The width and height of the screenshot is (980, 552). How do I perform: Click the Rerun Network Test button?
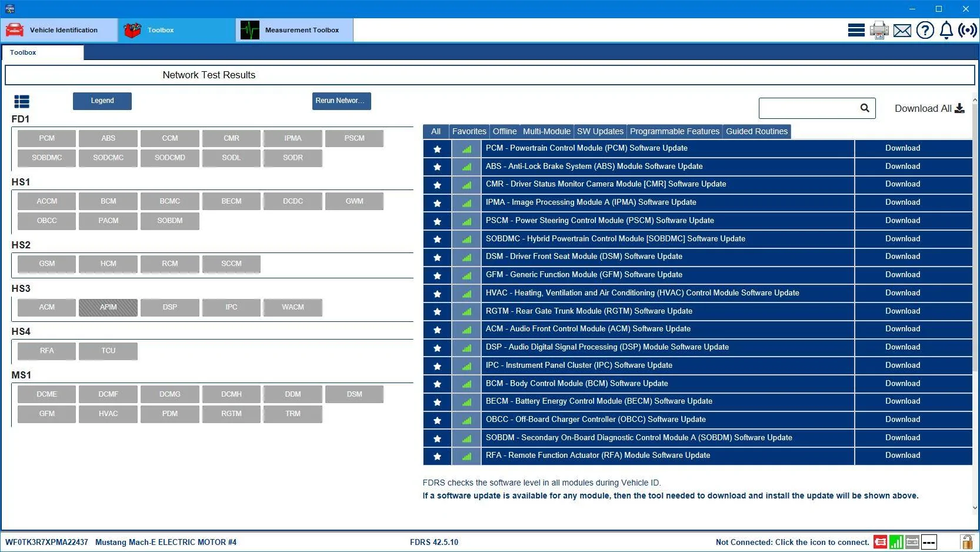[x=341, y=101]
